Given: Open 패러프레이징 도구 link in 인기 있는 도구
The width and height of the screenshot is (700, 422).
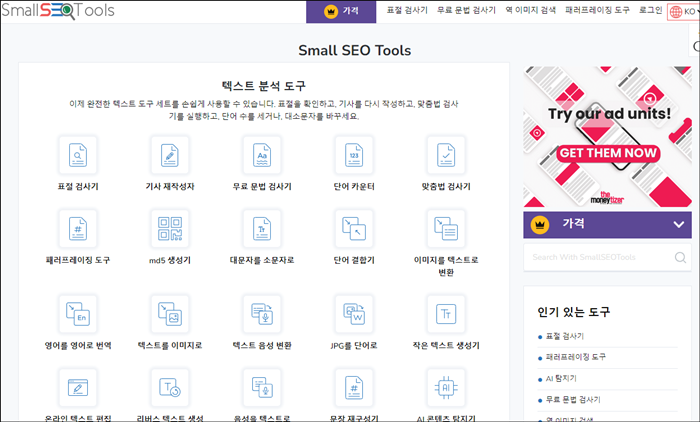Looking at the screenshot, I should tap(575, 357).
